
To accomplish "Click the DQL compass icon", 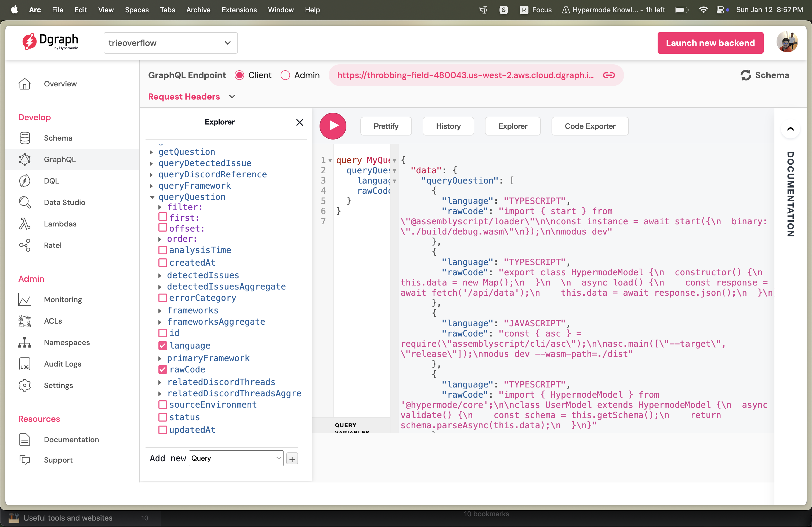I will [24, 181].
